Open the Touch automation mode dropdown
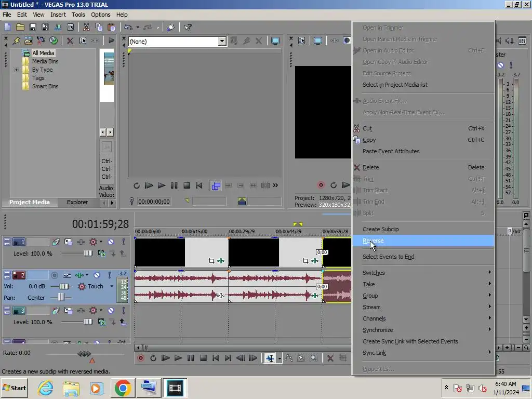Viewport: 532px width, 399px height. (112, 286)
